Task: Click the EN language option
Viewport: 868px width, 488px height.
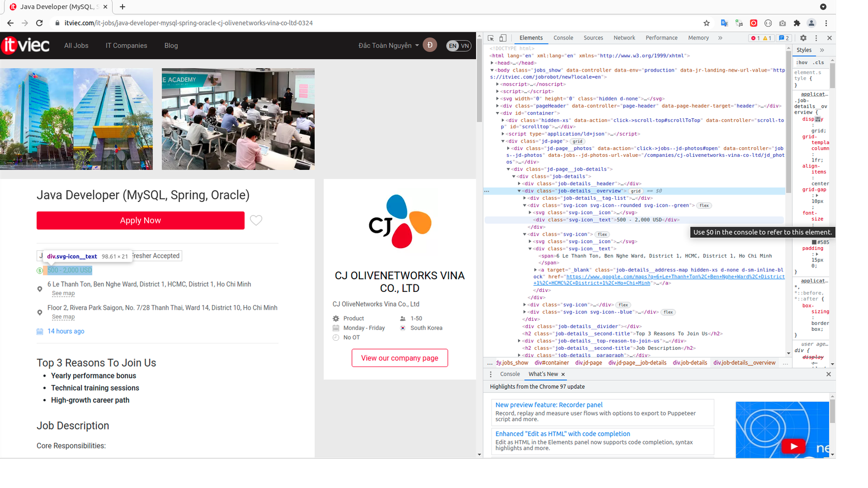Action: click(452, 46)
